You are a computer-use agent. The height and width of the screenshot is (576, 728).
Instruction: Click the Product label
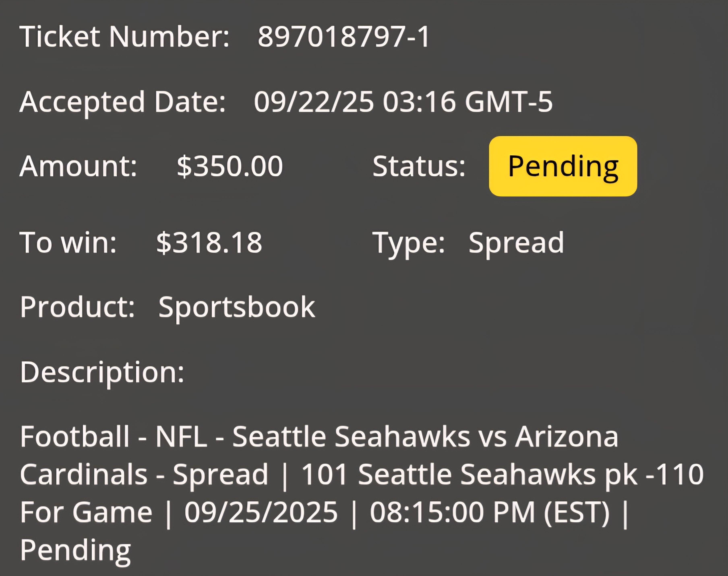[77, 307]
